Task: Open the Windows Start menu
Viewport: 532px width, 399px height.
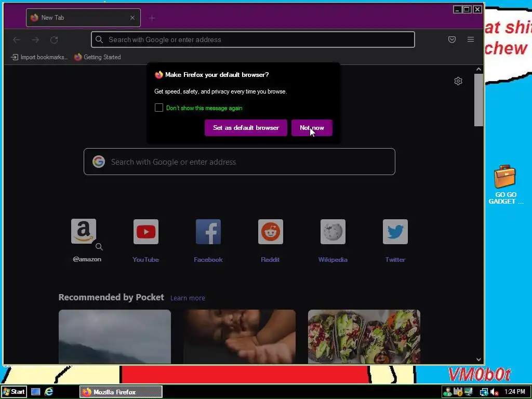Action: (14, 392)
